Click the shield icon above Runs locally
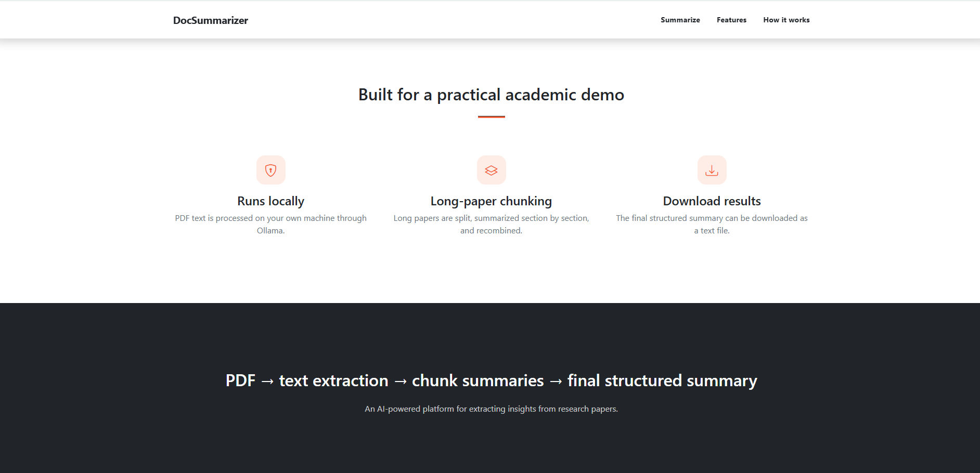Image resolution: width=980 pixels, height=473 pixels. pyautogui.click(x=270, y=170)
